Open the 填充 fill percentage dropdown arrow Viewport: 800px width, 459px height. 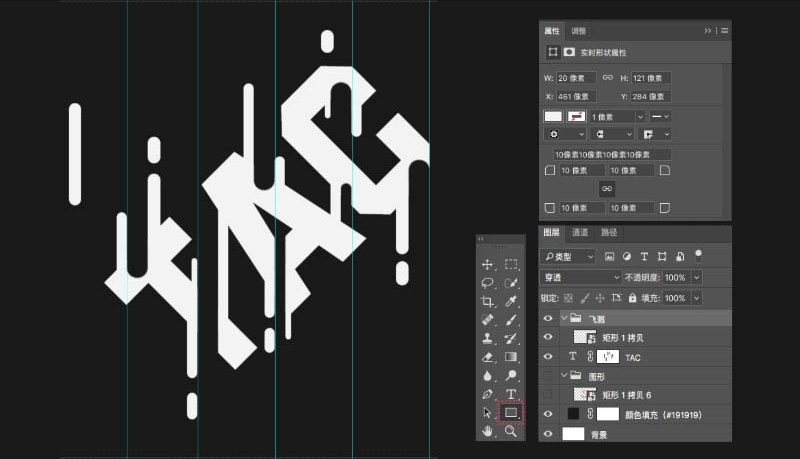[x=696, y=298]
